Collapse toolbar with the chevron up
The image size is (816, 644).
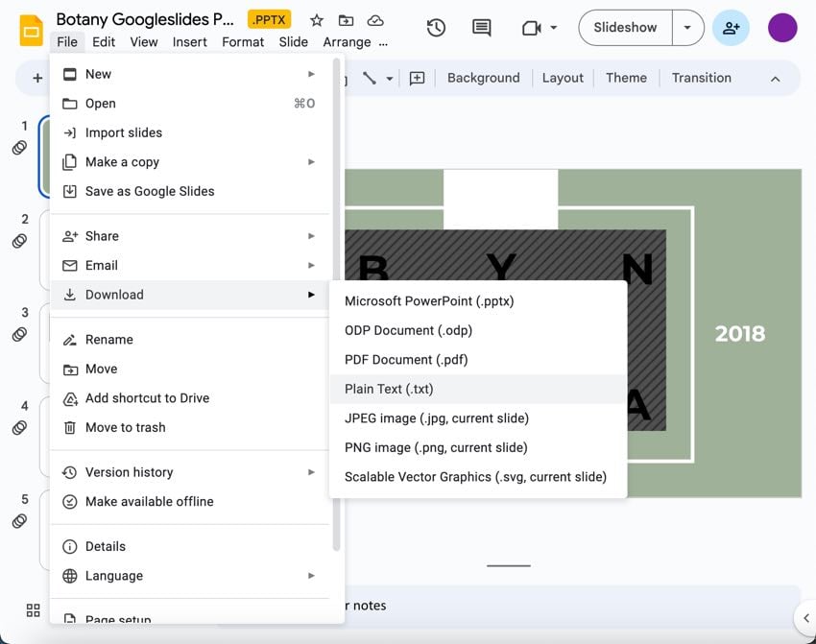[776, 79]
